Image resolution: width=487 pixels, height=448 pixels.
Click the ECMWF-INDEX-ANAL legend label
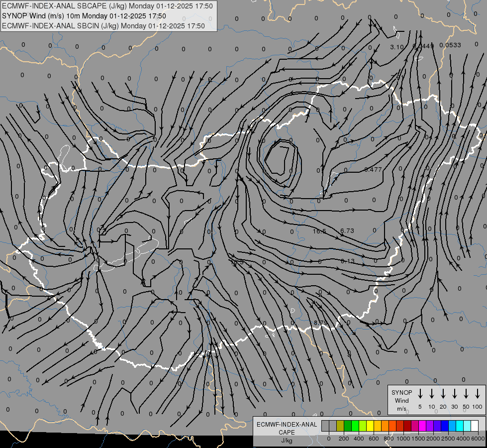click(x=287, y=425)
